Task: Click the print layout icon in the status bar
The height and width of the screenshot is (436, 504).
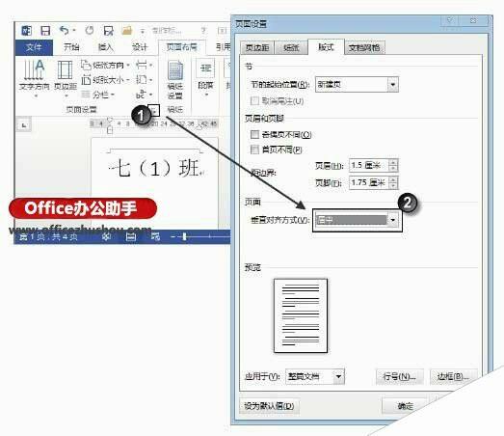Action: pos(130,237)
